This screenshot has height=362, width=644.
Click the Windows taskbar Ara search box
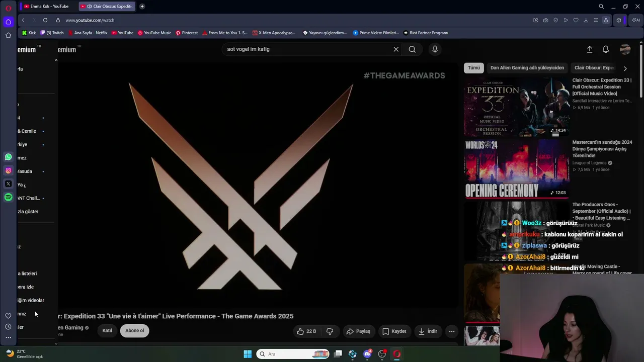[x=293, y=354]
